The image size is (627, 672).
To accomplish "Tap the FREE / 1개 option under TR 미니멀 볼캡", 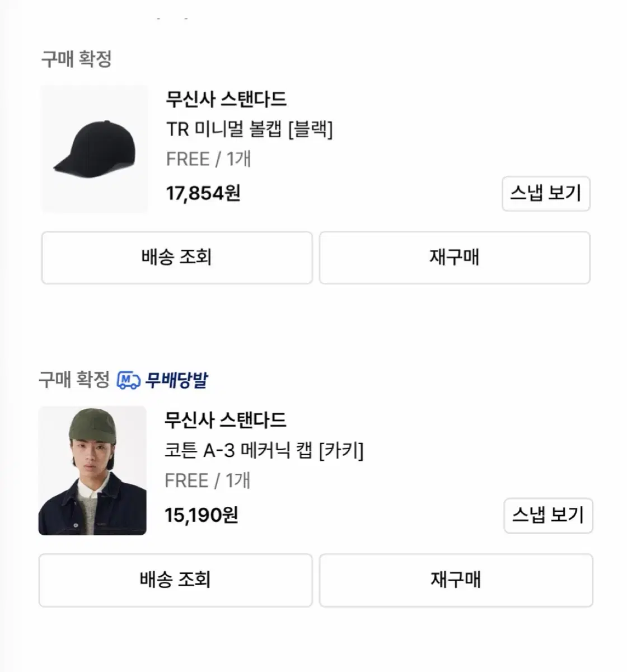I will tap(208, 160).
